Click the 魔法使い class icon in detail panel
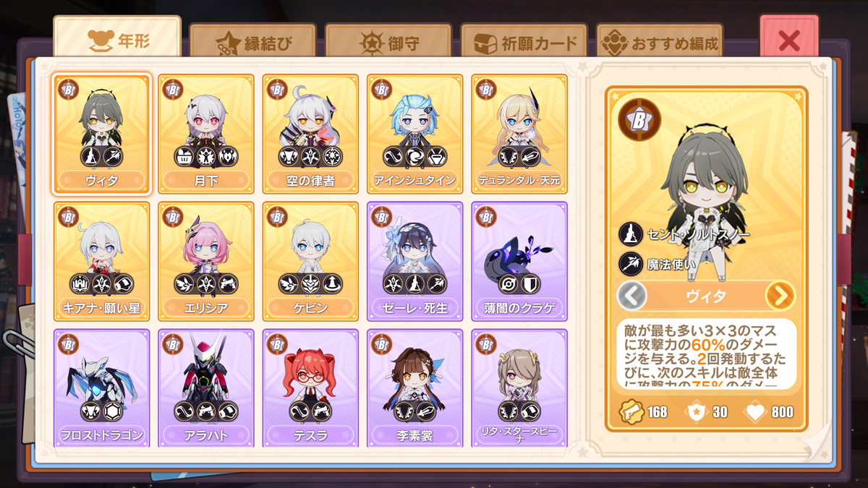 pyautogui.click(x=631, y=264)
